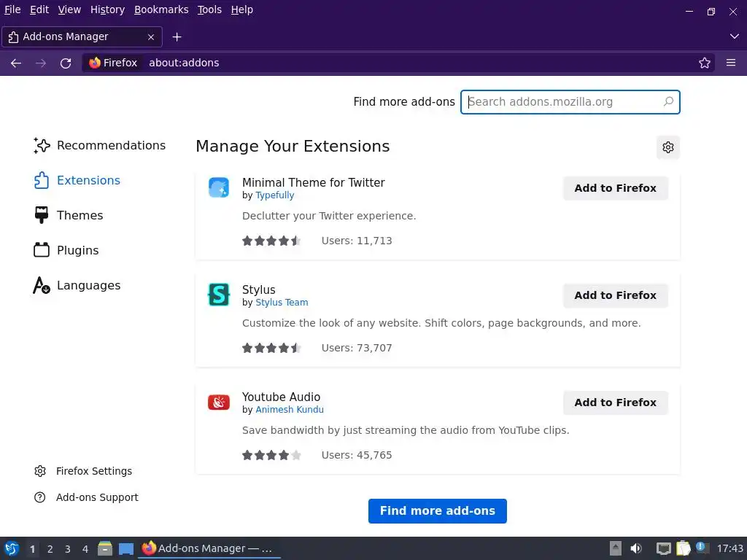Open Add-ons Support help link
Image resolution: width=747 pixels, height=560 pixels.
(86, 497)
